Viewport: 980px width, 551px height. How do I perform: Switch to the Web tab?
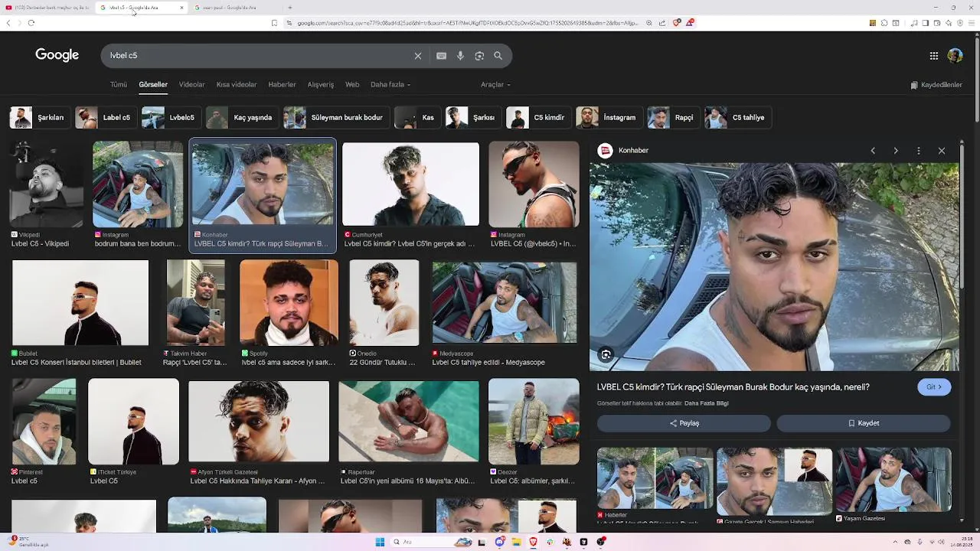(352, 84)
